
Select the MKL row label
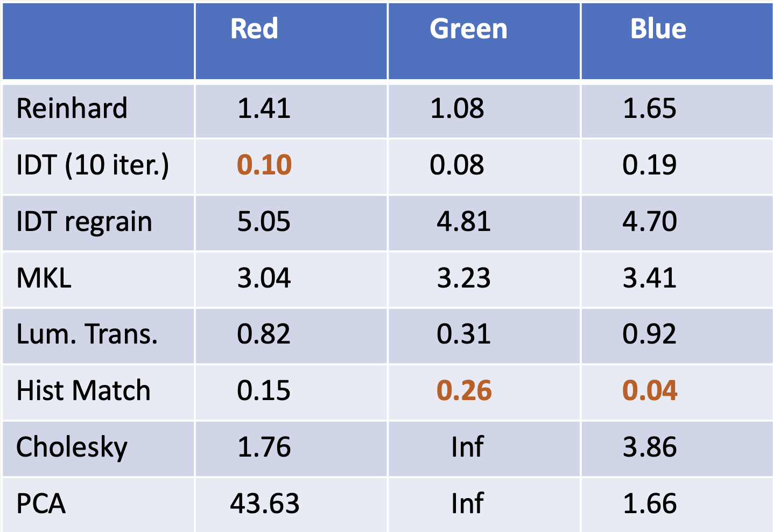44,278
